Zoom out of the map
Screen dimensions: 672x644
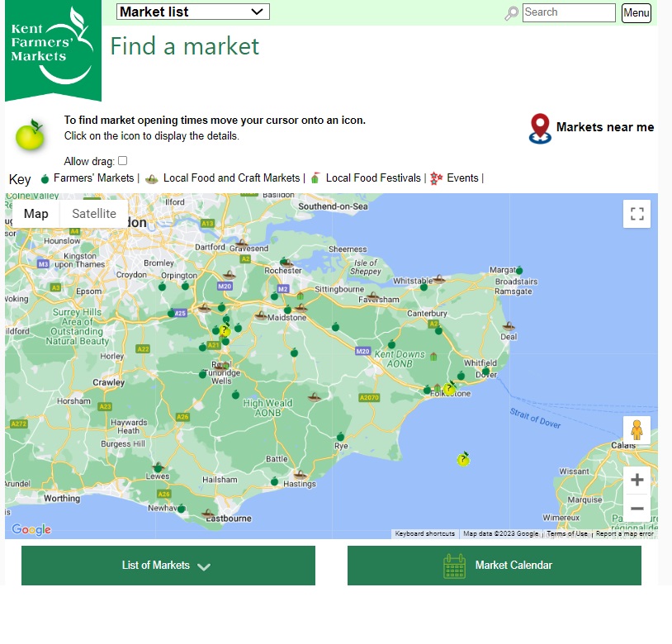tap(637, 509)
